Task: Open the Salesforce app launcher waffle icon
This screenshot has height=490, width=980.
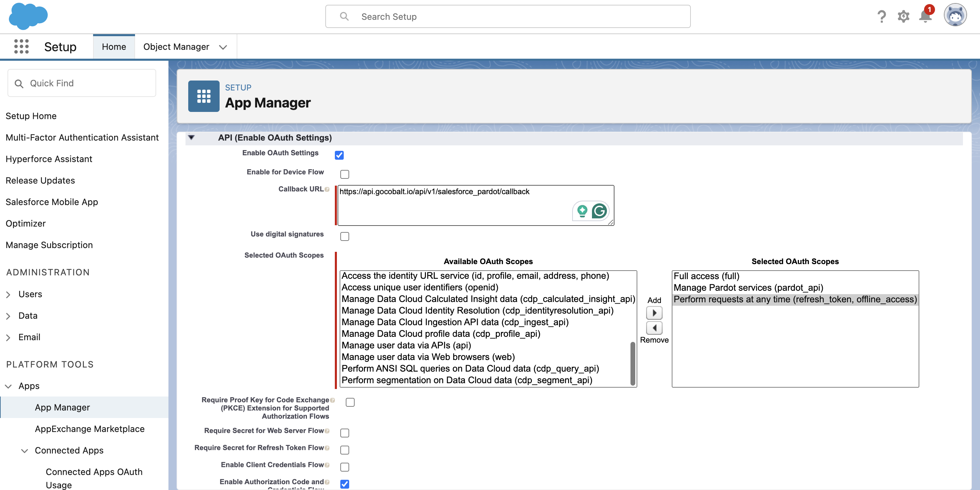Action: click(x=21, y=46)
